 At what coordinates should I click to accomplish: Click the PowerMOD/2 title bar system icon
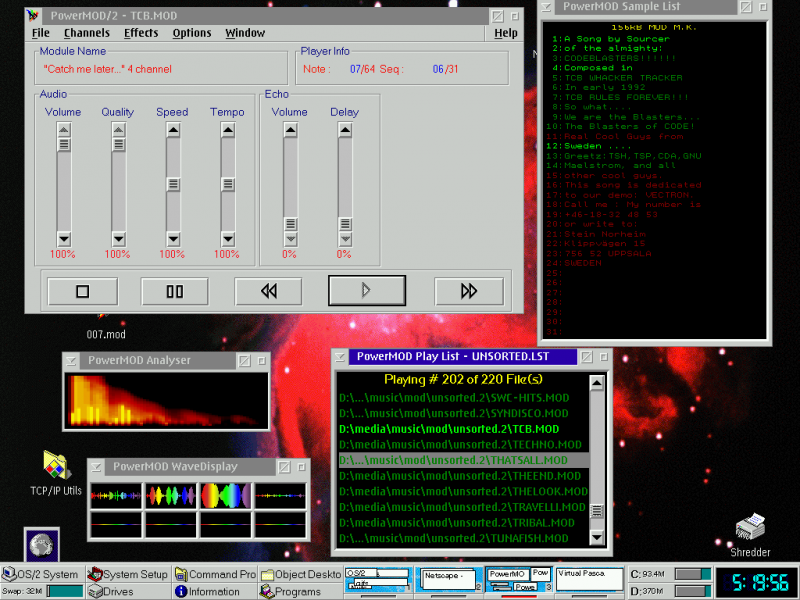[x=33, y=16]
